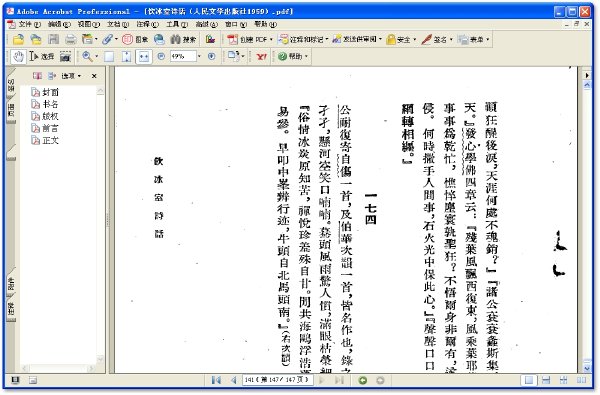Switch to Continuous page layout
The width and height of the screenshot is (600, 395).
click(x=546, y=380)
